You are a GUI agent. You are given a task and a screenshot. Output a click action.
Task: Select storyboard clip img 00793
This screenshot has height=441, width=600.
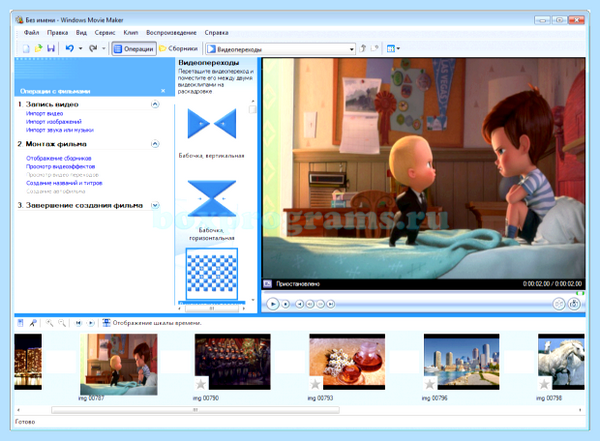coord(347,362)
